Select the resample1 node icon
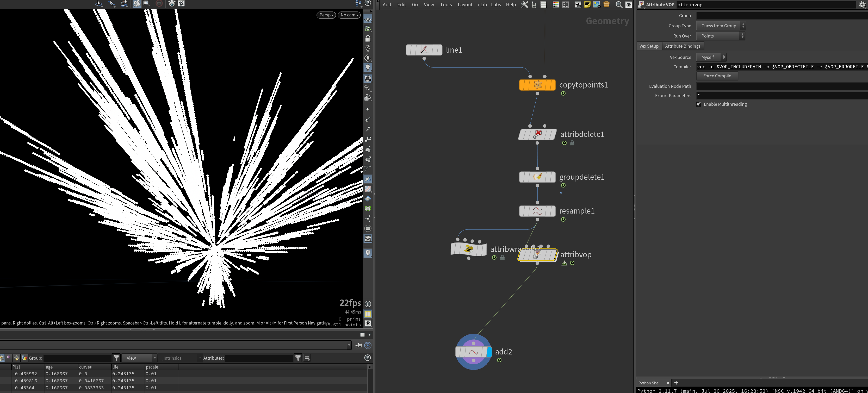 537,211
